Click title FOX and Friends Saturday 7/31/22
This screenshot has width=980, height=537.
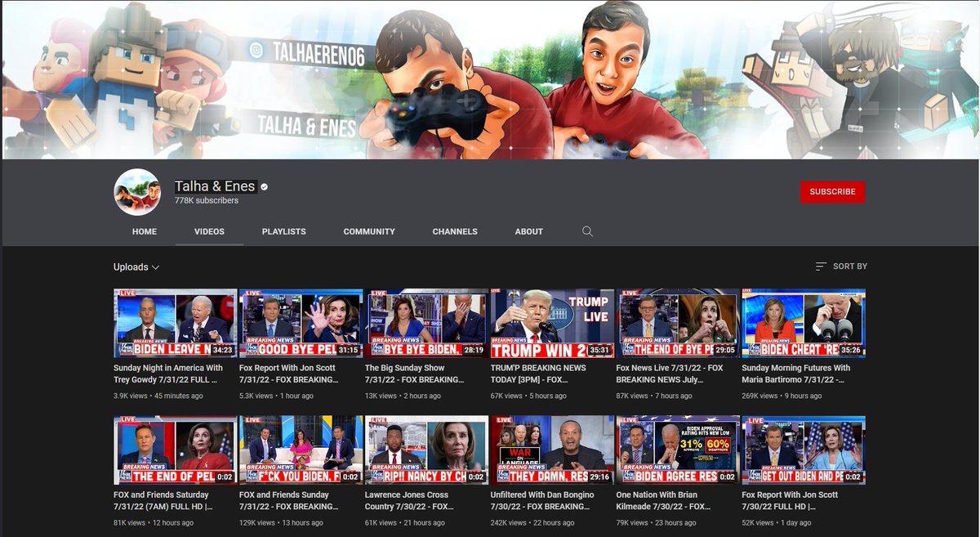point(162,500)
